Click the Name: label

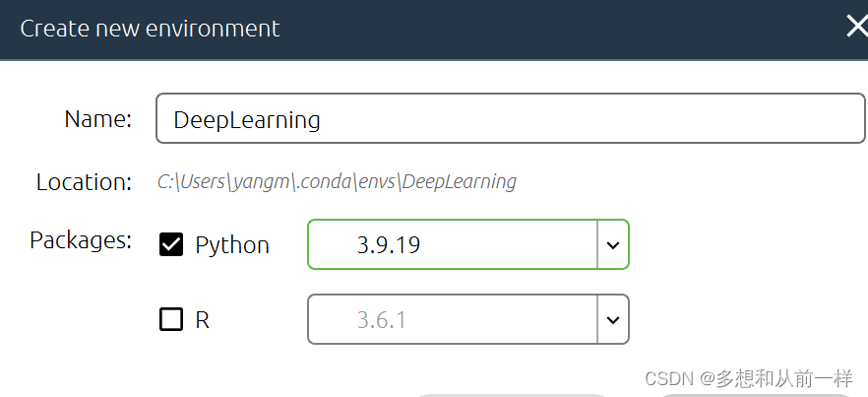[97, 119]
